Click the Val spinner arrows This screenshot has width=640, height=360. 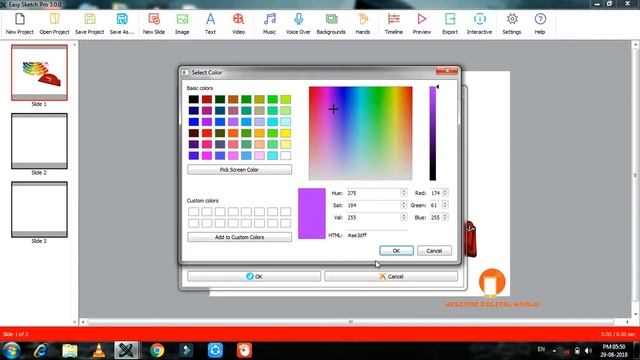tap(404, 218)
